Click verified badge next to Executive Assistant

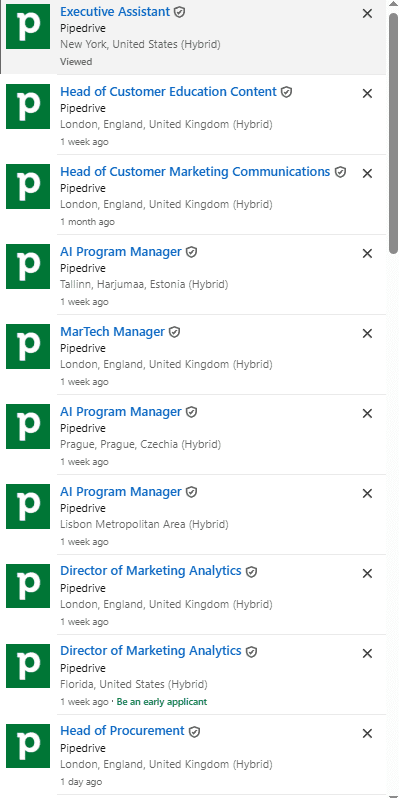179,12
